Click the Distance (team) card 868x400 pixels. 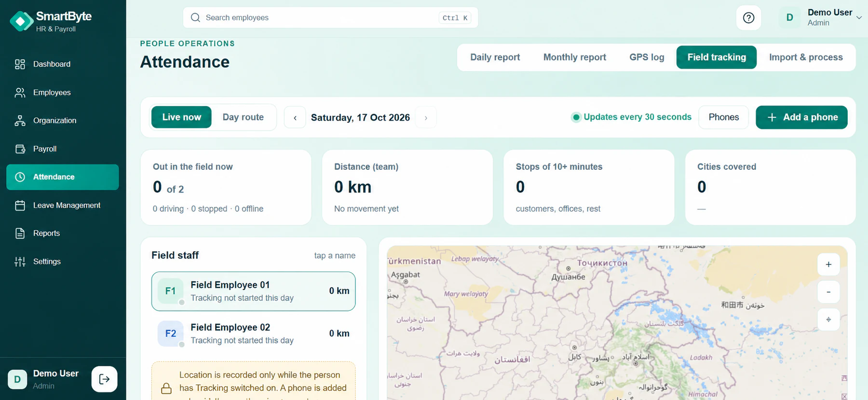coord(407,187)
